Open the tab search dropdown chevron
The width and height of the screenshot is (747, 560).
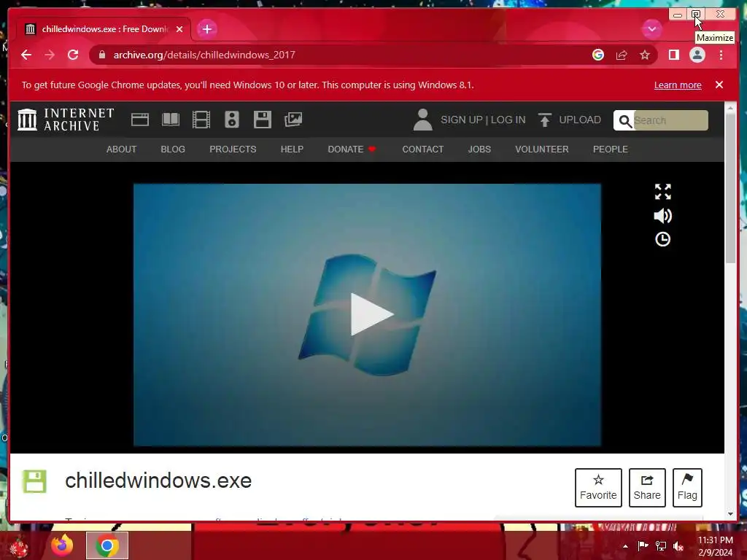pos(651,29)
